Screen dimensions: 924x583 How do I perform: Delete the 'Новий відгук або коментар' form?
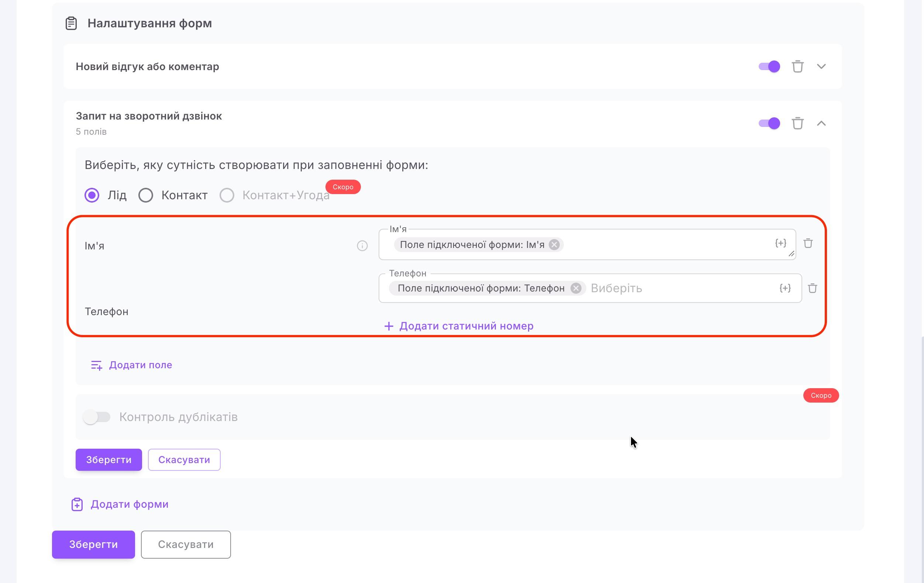click(x=797, y=66)
